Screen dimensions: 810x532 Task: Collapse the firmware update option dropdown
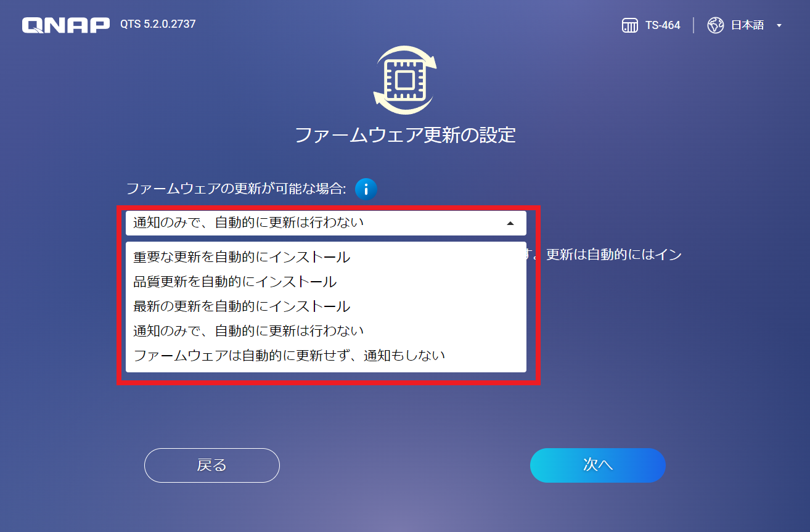click(x=510, y=223)
